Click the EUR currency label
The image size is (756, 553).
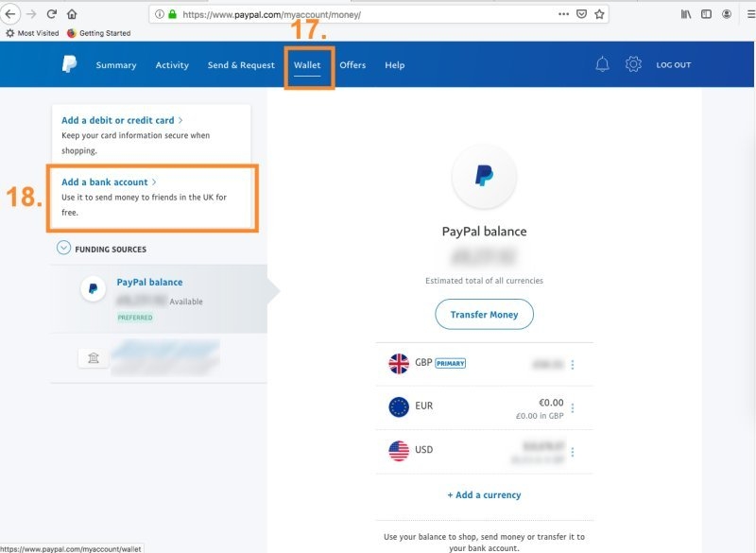pyautogui.click(x=423, y=406)
